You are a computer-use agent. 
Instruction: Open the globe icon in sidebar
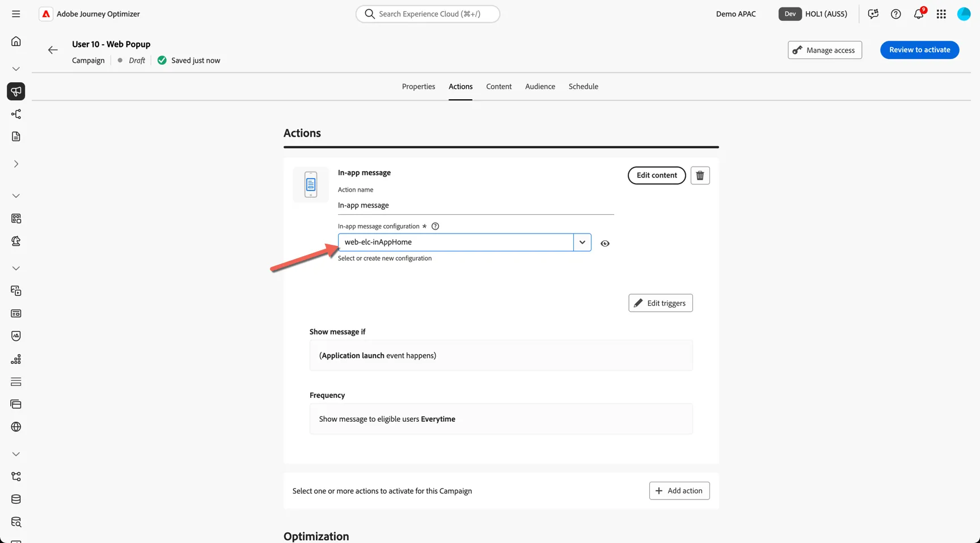tap(16, 427)
